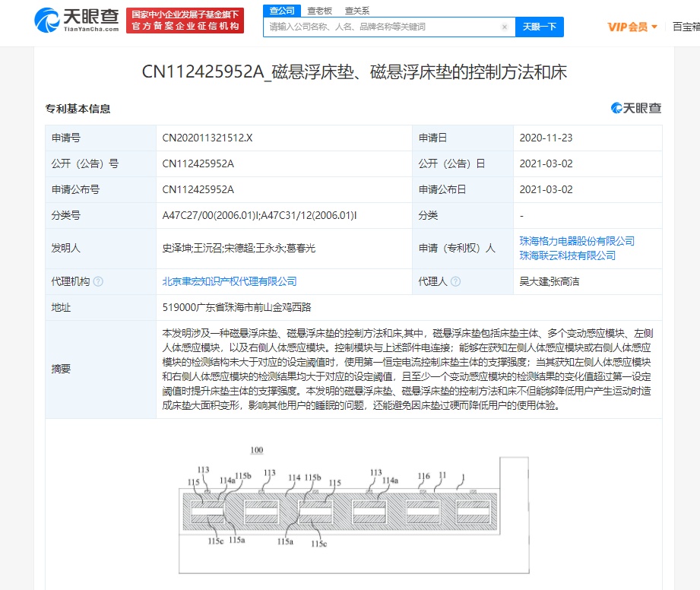
Task: Open 珠海格力电器股份有限公司 applicant link
Action: tap(577, 241)
